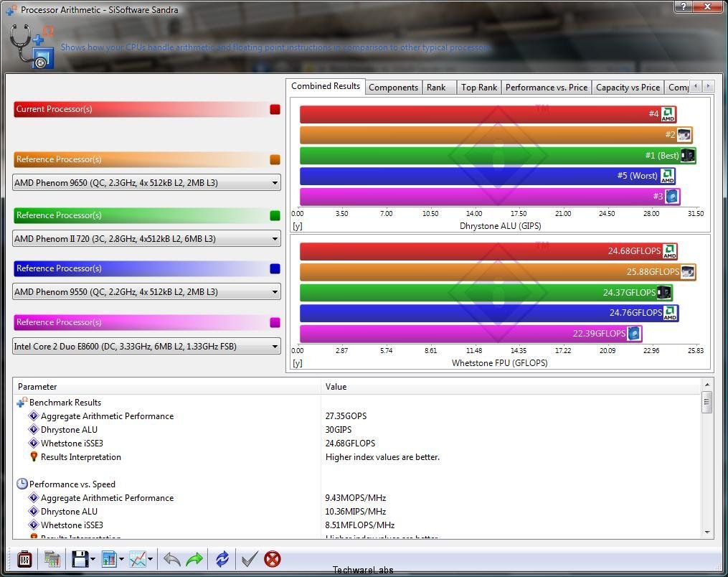Select Aggregate Arithmetic Performance 27.35GOPS row

357,416
